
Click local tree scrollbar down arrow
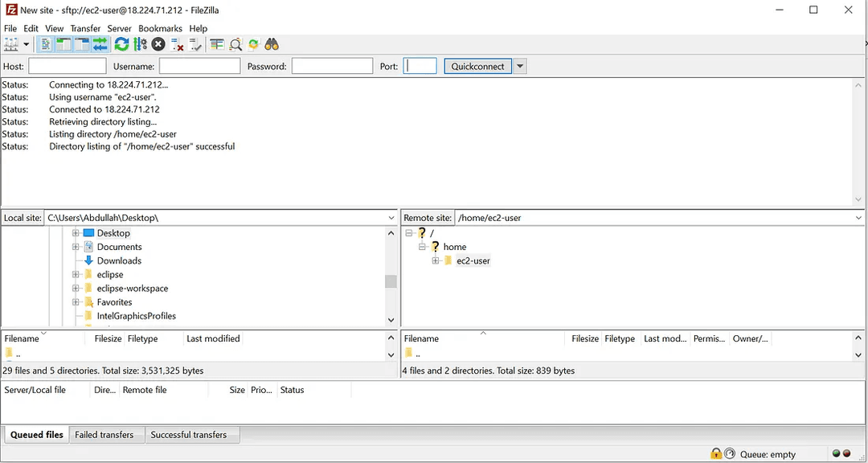click(391, 320)
